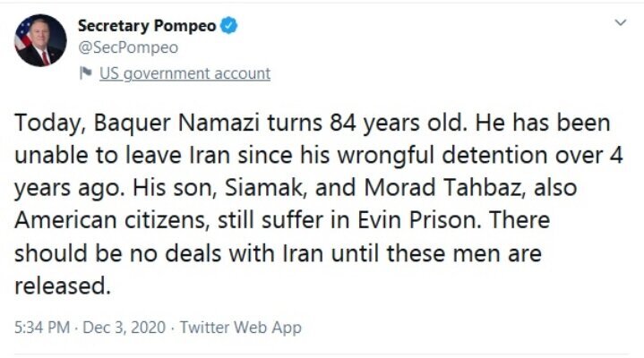Click the blue verified badge
644x358 pixels.
coord(228,26)
